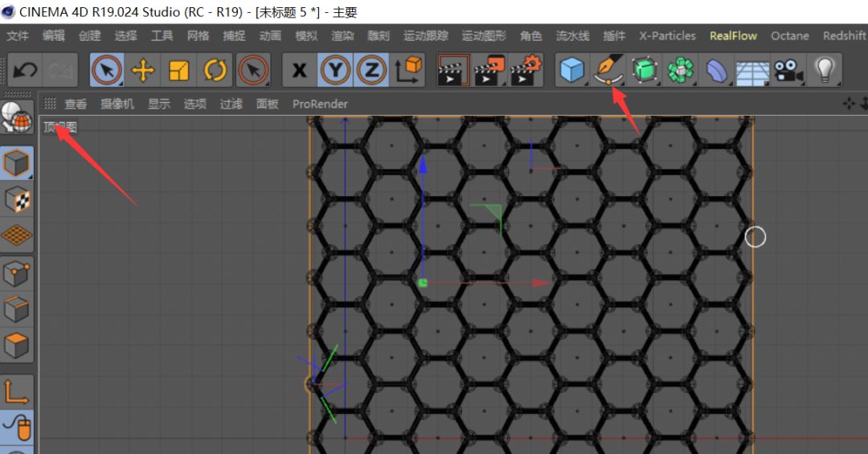Select the Live Selection tool
Viewport: 868px width, 454px height.
coord(107,71)
